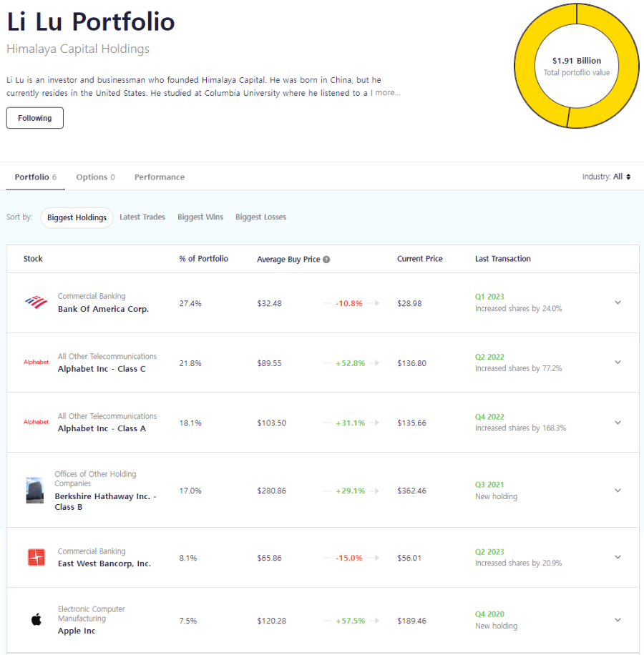Open Alphabet Inc - Class A stock name
Viewport: 644px width, 655px height.
pyautogui.click(x=102, y=428)
